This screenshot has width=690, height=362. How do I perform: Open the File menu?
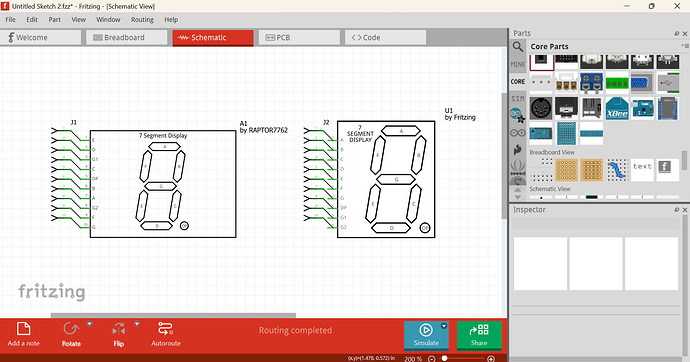point(10,20)
